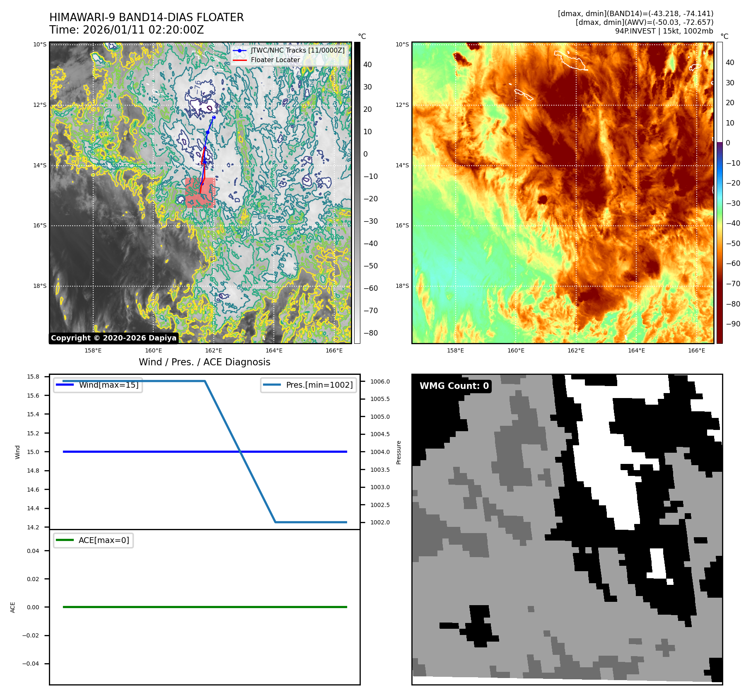Click the ACE[max=0] legend entry
751x700 pixels.
click(94, 540)
